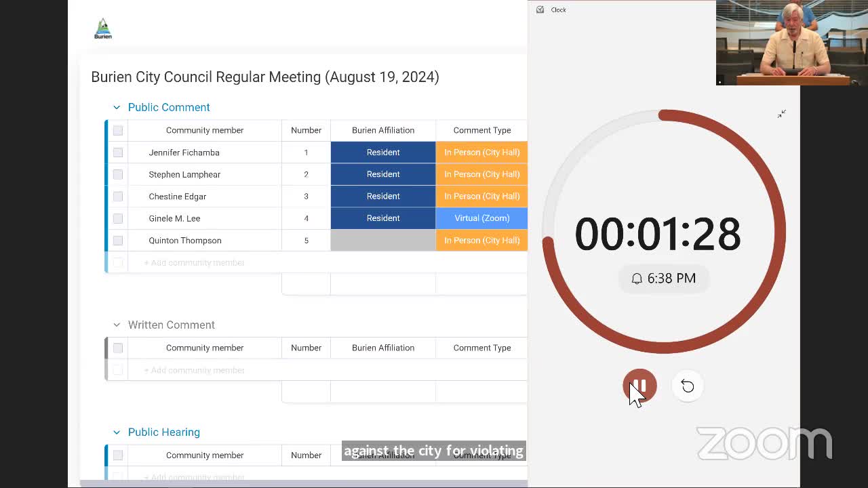Image resolution: width=868 pixels, height=488 pixels.
Task: Click Public Comment's Number column header
Action: click(x=306, y=130)
